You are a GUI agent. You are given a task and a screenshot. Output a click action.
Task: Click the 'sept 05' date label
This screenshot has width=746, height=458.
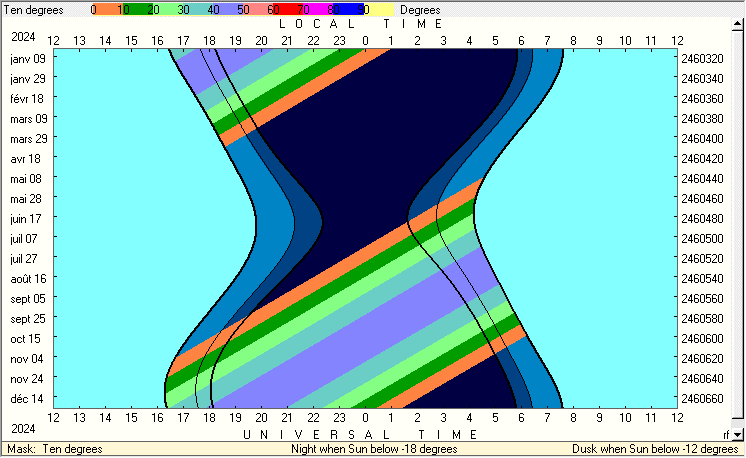tap(28, 299)
